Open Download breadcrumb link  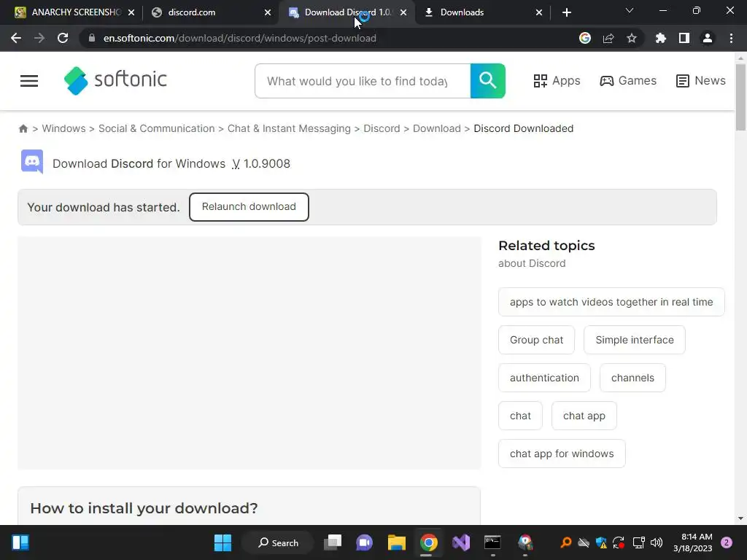[x=437, y=128]
